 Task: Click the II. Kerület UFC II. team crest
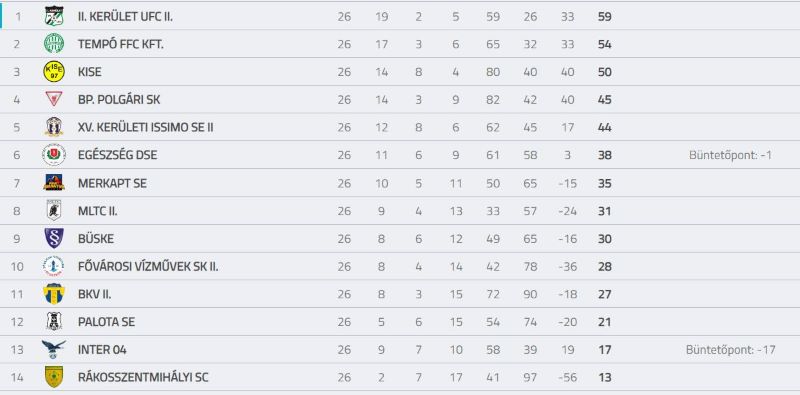pyautogui.click(x=54, y=16)
